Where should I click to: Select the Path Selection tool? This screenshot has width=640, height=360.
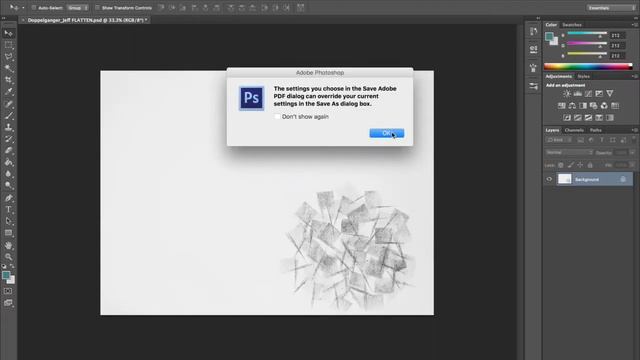9,221
